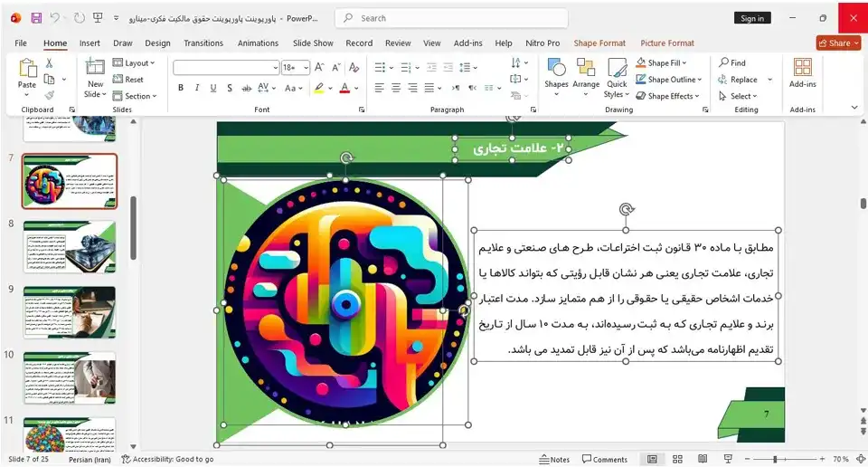Insert a New Slide
Image resolution: width=868 pixels, height=467 pixels.
(95, 78)
